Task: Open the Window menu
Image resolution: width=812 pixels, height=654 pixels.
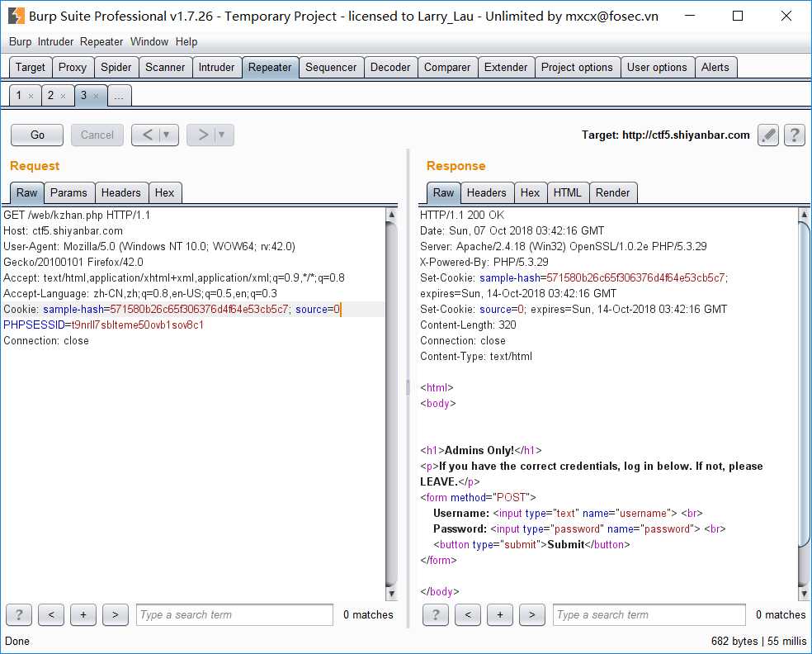Action: click(149, 42)
